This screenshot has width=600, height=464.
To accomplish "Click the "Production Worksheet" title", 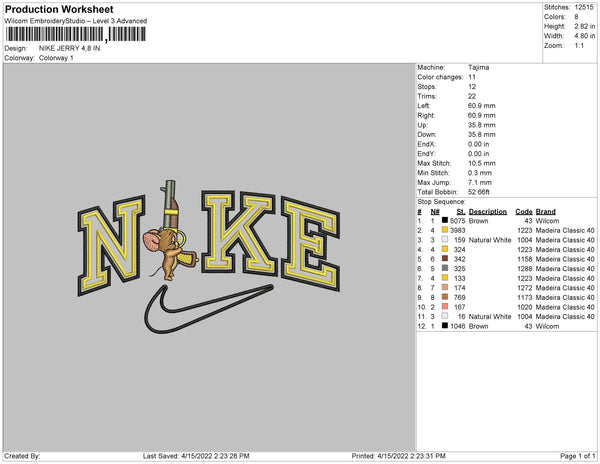I will [x=59, y=10].
